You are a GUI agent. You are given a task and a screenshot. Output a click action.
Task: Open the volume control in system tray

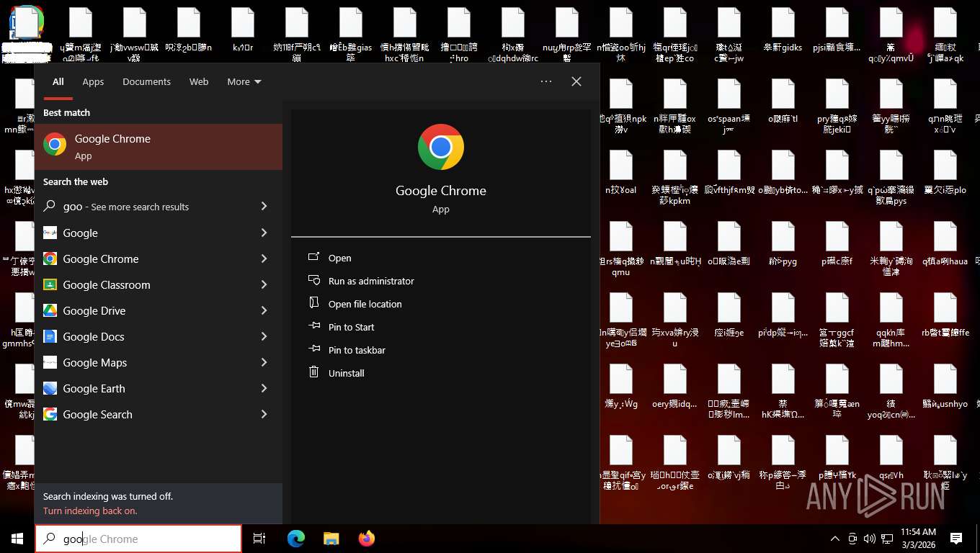pos(869,539)
